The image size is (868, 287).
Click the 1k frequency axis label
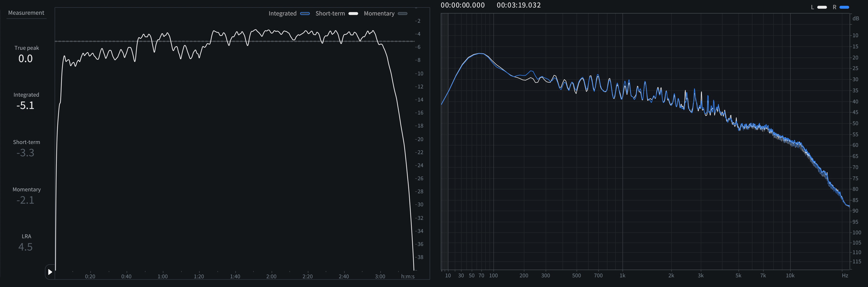pyautogui.click(x=622, y=276)
